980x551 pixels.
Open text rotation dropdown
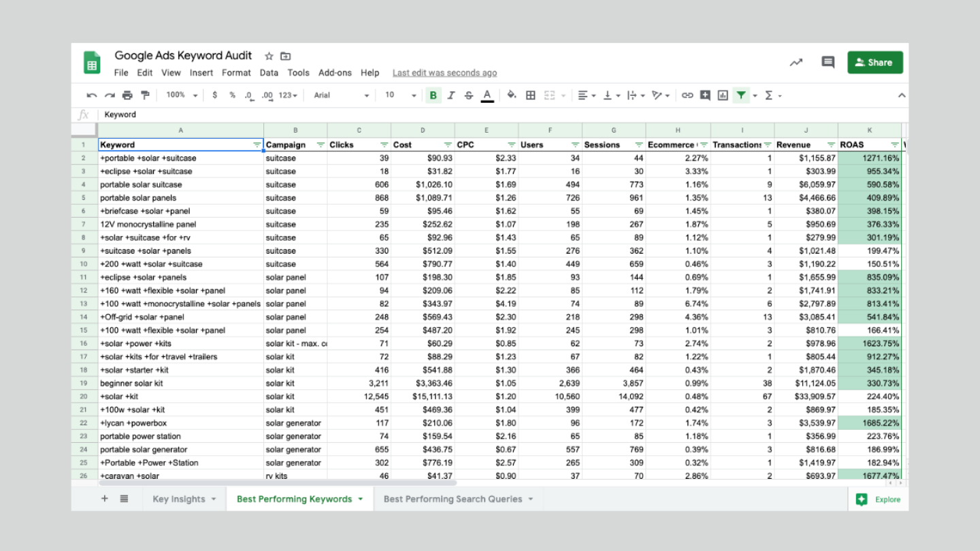(661, 95)
